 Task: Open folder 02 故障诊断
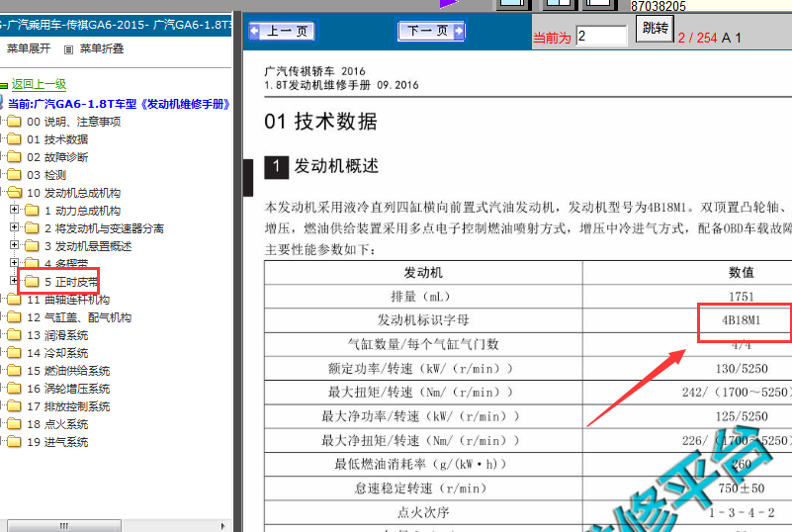[57, 157]
